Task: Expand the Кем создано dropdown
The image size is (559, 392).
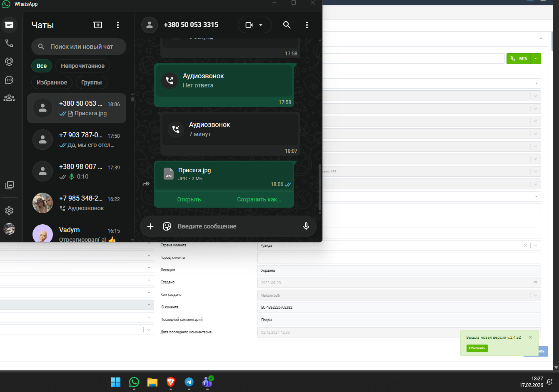Action: point(536,295)
